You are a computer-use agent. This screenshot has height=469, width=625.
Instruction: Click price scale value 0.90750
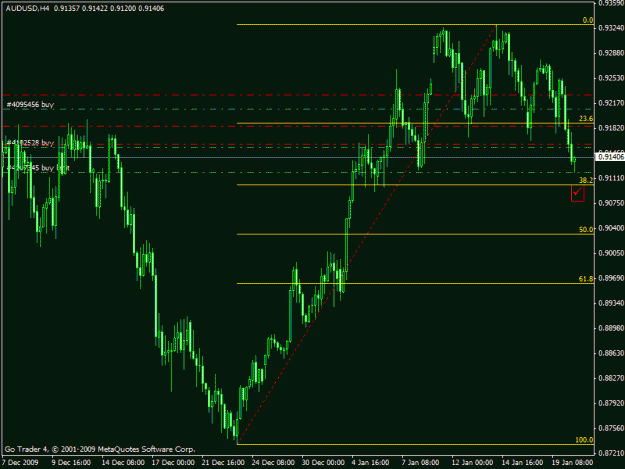click(611, 203)
